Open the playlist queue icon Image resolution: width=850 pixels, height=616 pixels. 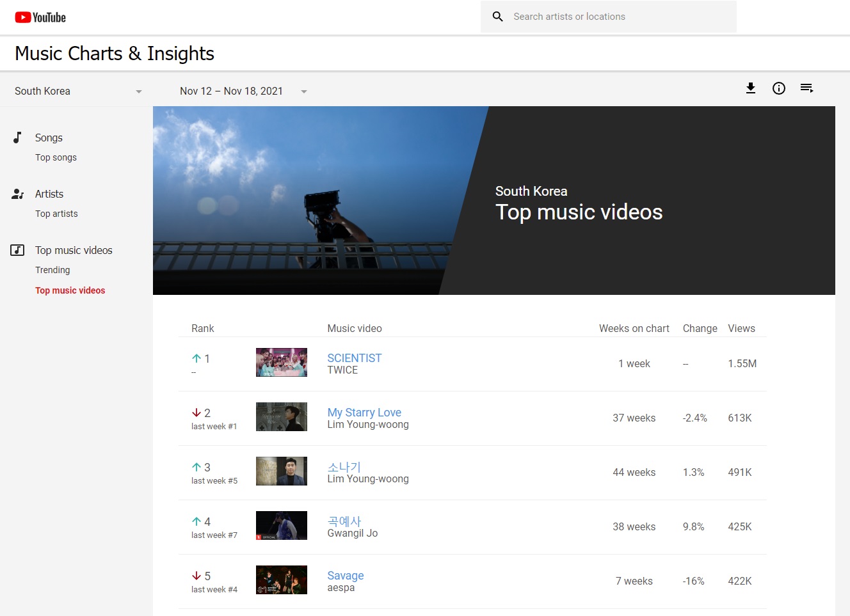tap(807, 88)
